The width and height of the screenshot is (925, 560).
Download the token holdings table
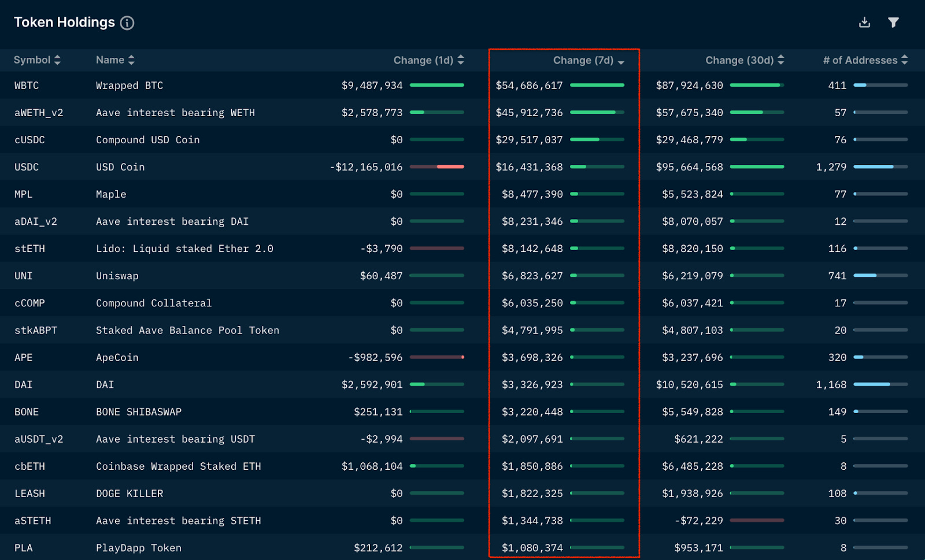click(864, 23)
